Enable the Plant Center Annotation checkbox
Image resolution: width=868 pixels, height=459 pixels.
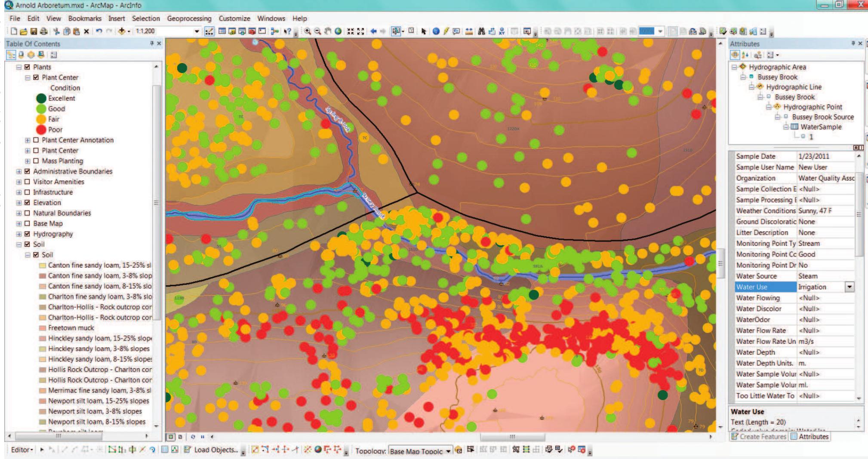[36, 140]
